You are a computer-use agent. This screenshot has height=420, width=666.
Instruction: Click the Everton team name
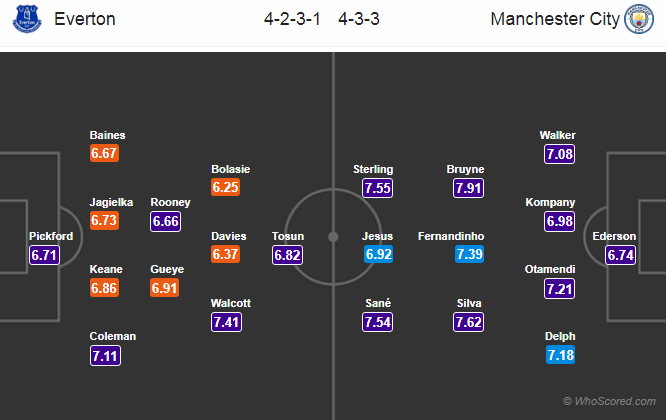tap(85, 20)
